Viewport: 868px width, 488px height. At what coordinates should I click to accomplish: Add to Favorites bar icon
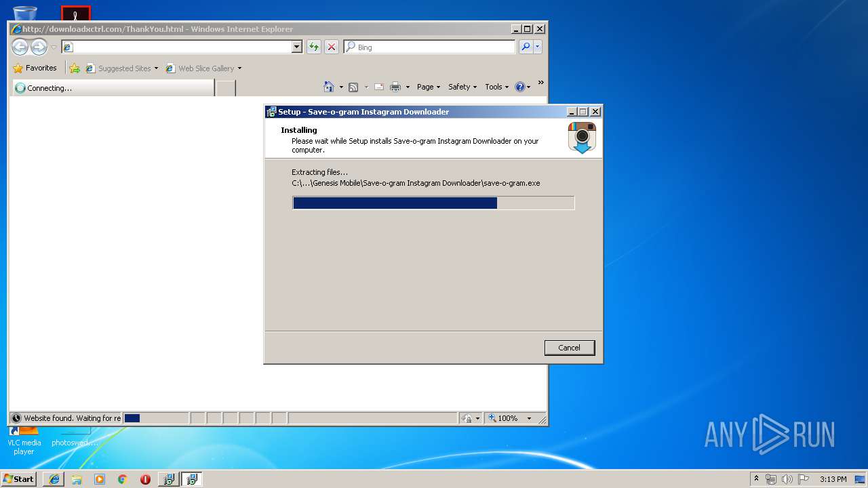75,68
